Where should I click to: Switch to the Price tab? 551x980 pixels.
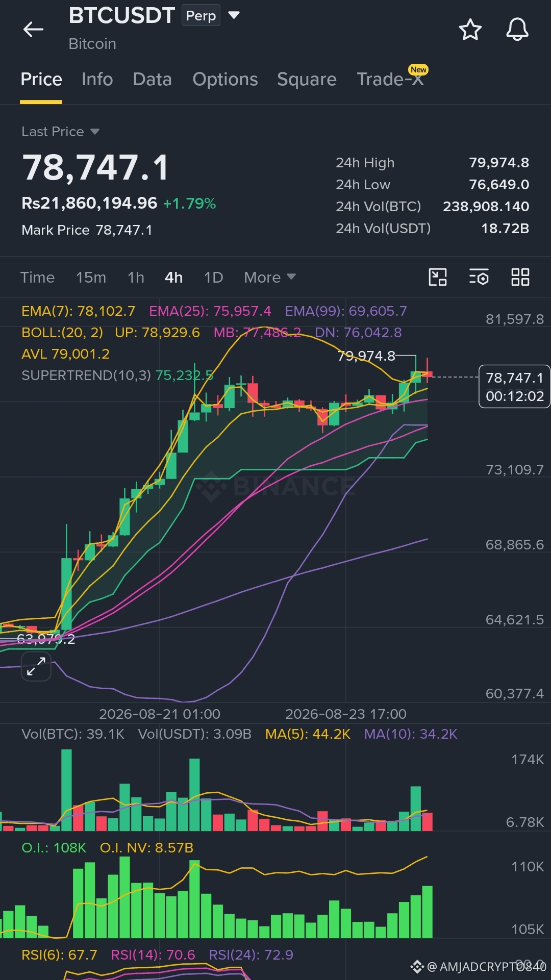point(41,79)
